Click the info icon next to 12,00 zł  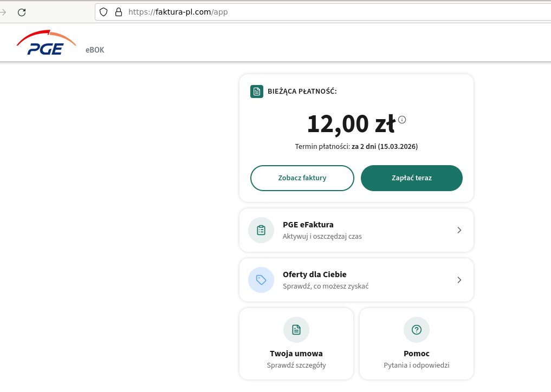coord(402,120)
